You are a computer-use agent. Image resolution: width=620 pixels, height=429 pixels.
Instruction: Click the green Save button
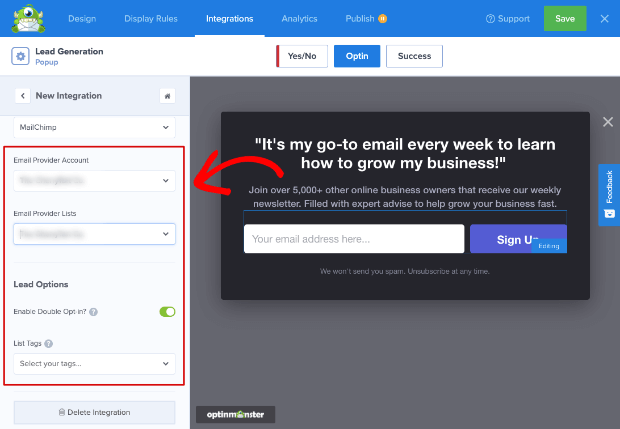tap(565, 19)
